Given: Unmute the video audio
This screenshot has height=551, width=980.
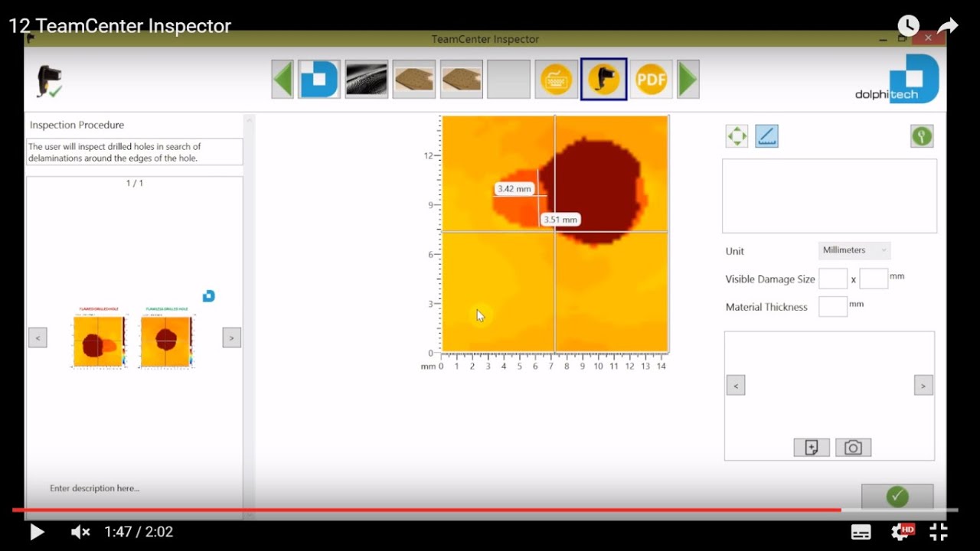Looking at the screenshot, I should (x=80, y=531).
